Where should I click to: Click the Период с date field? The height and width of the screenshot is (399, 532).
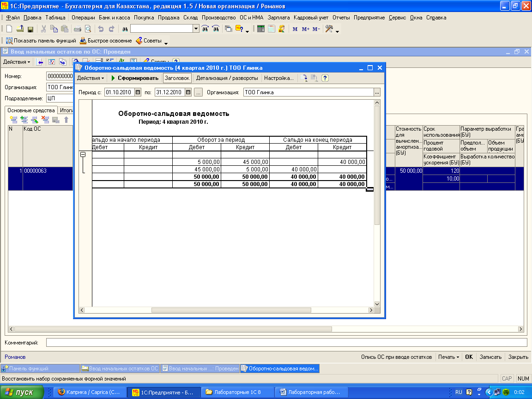click(120, 92)
